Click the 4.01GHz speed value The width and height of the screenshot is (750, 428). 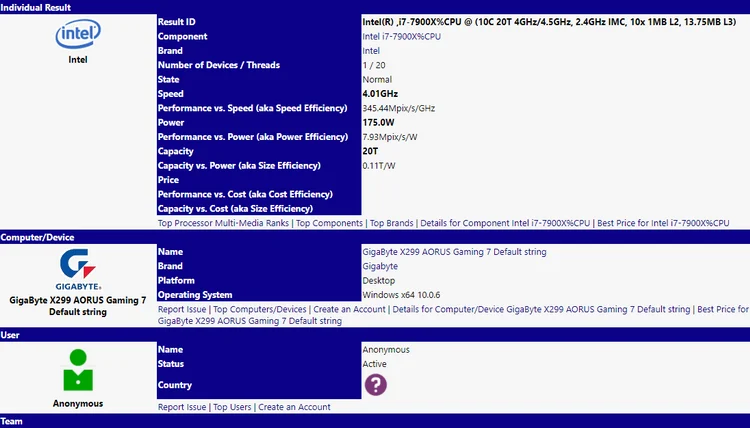click(380, 94)
